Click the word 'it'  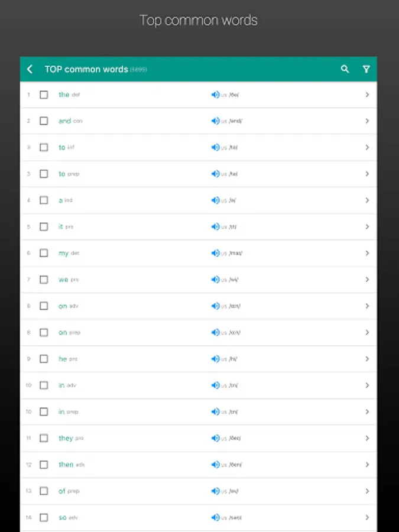(x=61, y=226)
